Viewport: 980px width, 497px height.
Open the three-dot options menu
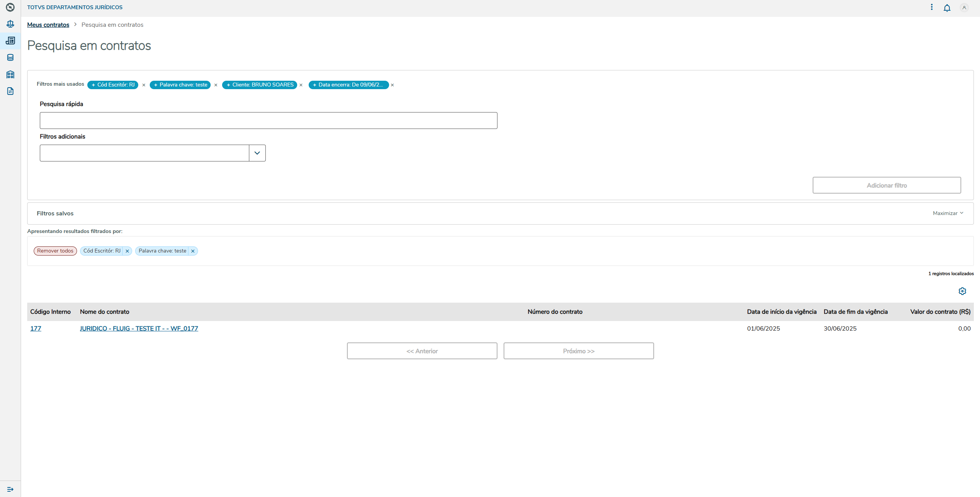pos(931,7)
